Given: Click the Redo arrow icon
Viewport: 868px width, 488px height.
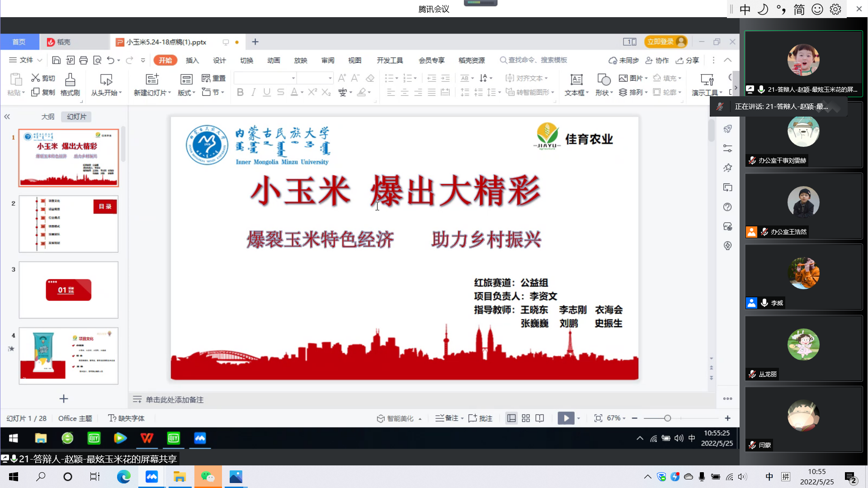Looking at the screenshot, I should click(x=130, y=60).
